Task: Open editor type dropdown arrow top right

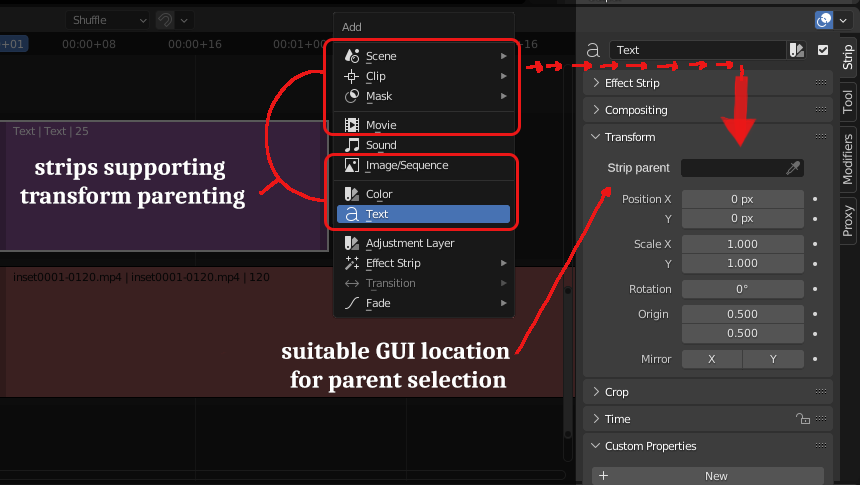Action: coord(843,20)
